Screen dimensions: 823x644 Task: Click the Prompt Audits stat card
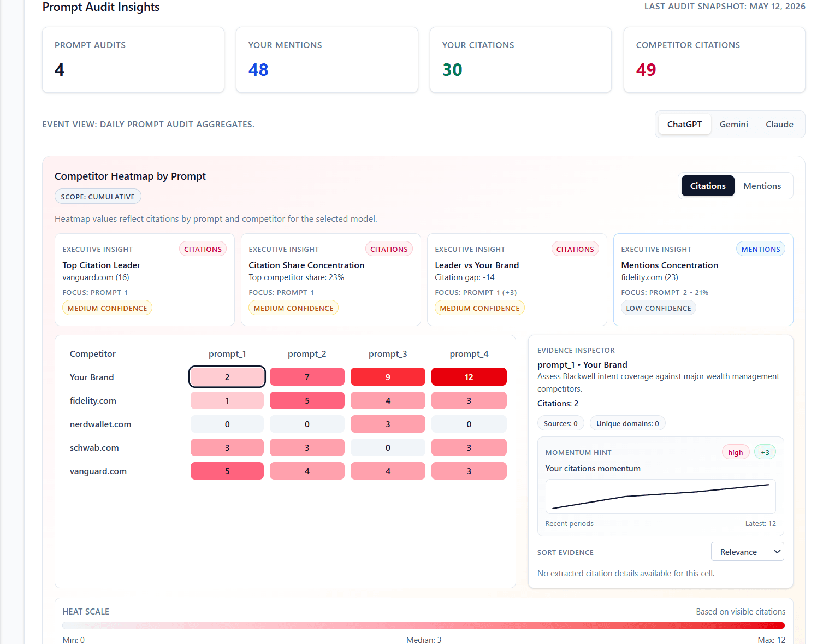(133, 60)
